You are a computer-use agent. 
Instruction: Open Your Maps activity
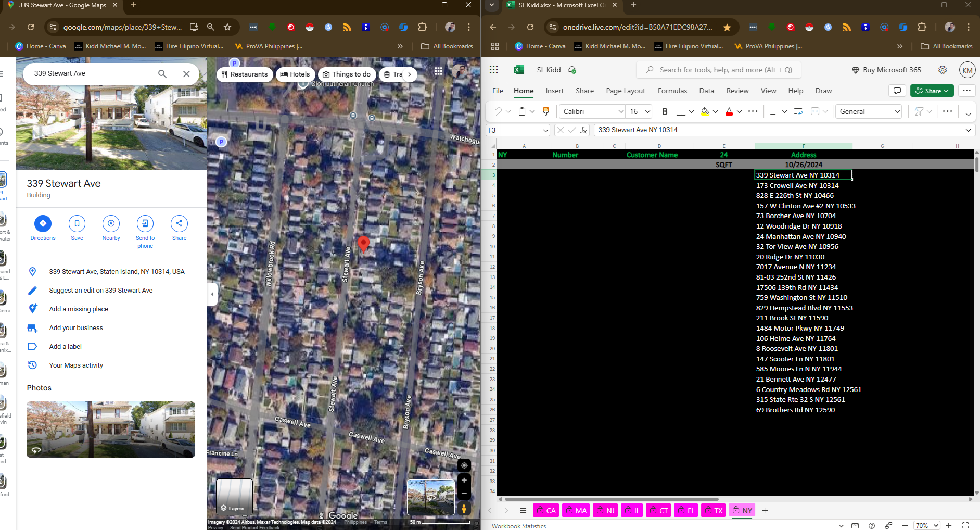point(76,365)
